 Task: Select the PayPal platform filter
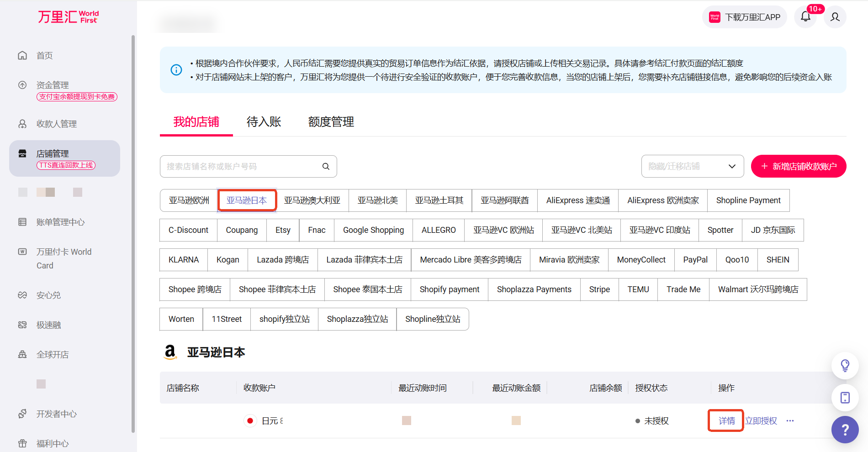695,260
